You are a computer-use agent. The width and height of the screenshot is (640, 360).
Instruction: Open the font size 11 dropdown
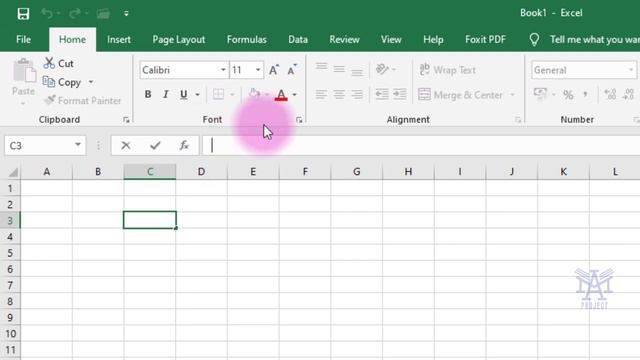(x=258, y=70)
